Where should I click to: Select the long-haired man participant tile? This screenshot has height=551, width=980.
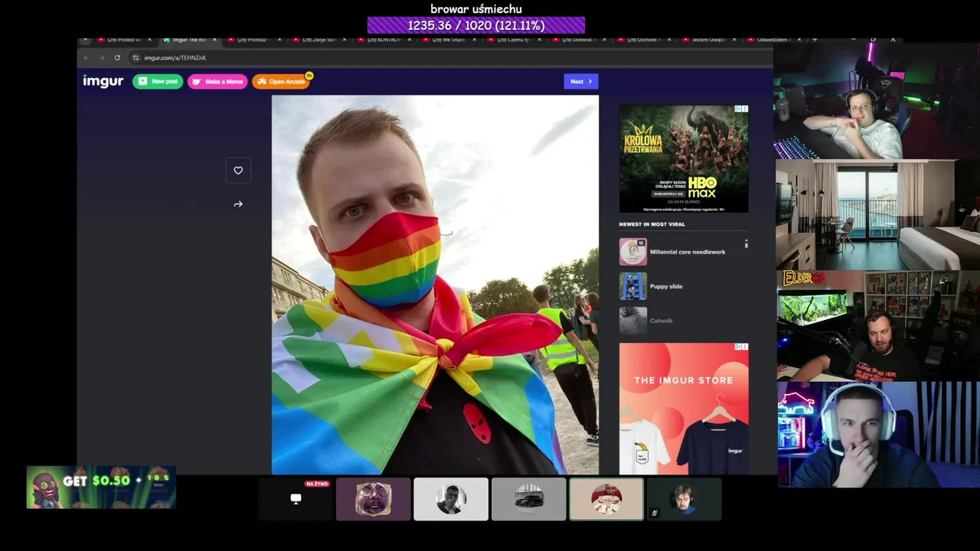[x=684, y=499]
